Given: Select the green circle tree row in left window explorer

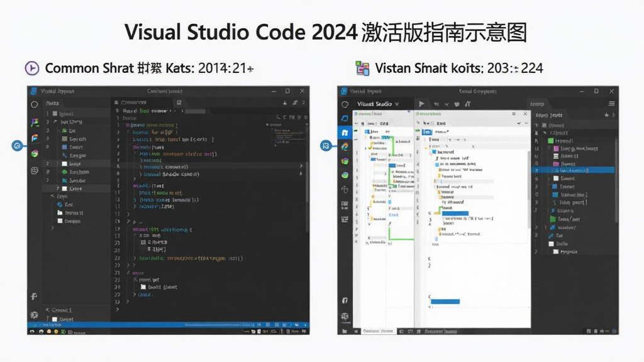Looking at the screenshot, I should (75, 172).
